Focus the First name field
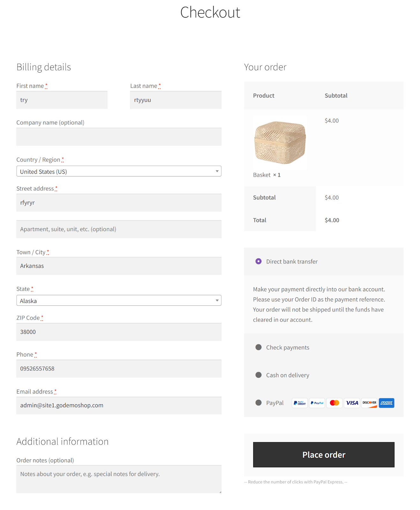The image size is (420, 510). pos(62,100)
